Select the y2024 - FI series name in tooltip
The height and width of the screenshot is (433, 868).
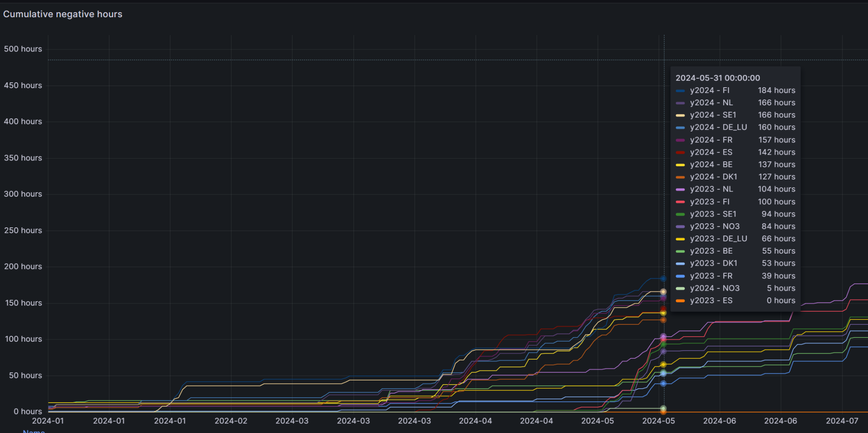click(x=710, y=90)
